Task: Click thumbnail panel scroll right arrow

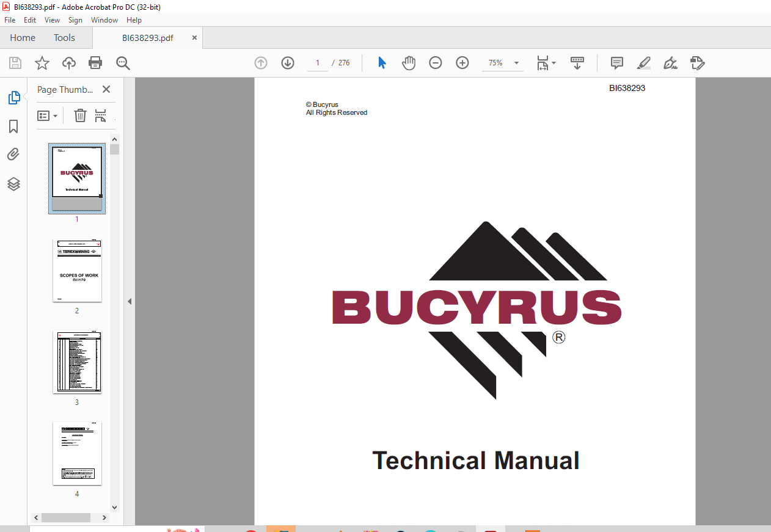Action: [104, 517]
